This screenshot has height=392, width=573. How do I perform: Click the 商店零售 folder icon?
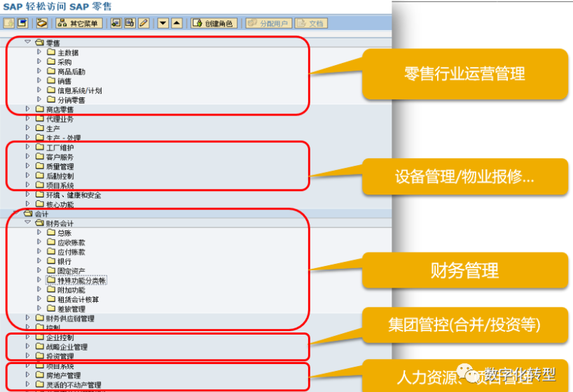click(x=40, y=109)
